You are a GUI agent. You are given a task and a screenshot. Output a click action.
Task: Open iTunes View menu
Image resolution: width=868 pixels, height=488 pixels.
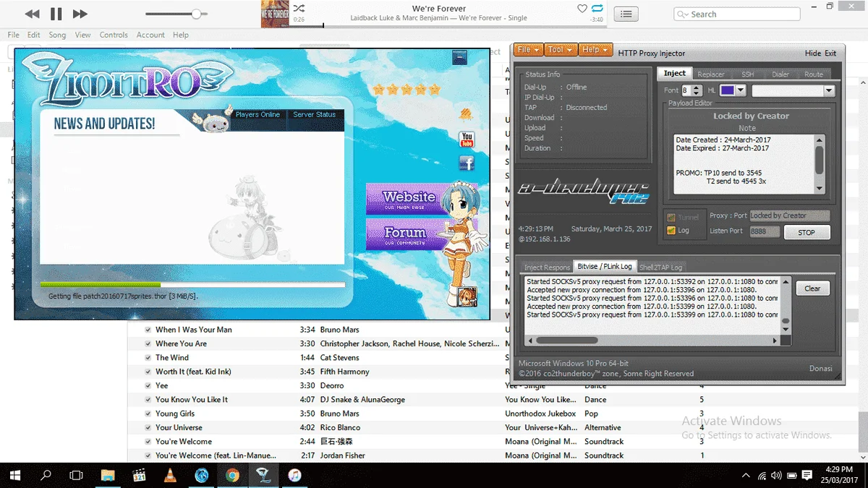tap(83, 35)
